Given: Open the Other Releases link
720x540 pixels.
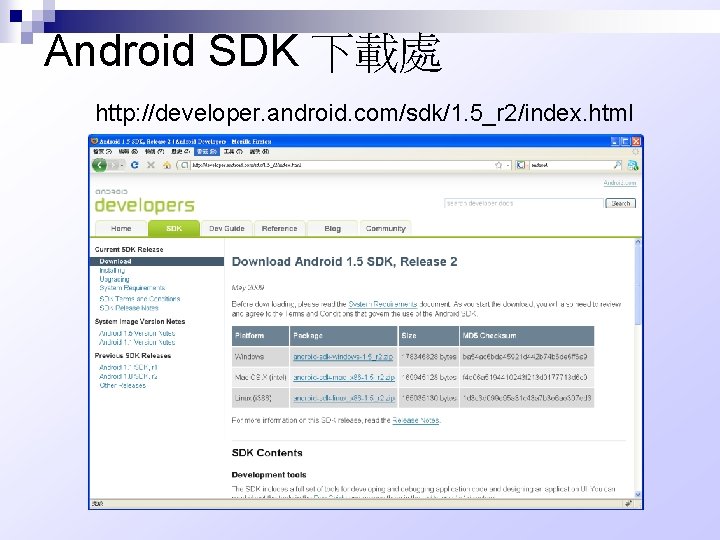Looking at the screenshot, I should click(123, 385).
